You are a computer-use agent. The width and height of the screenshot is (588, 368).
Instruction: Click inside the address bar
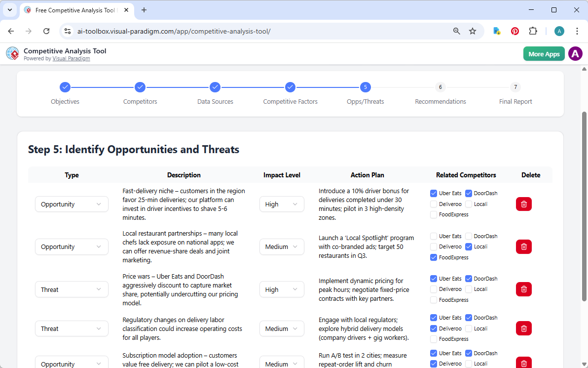coord(247,31)
